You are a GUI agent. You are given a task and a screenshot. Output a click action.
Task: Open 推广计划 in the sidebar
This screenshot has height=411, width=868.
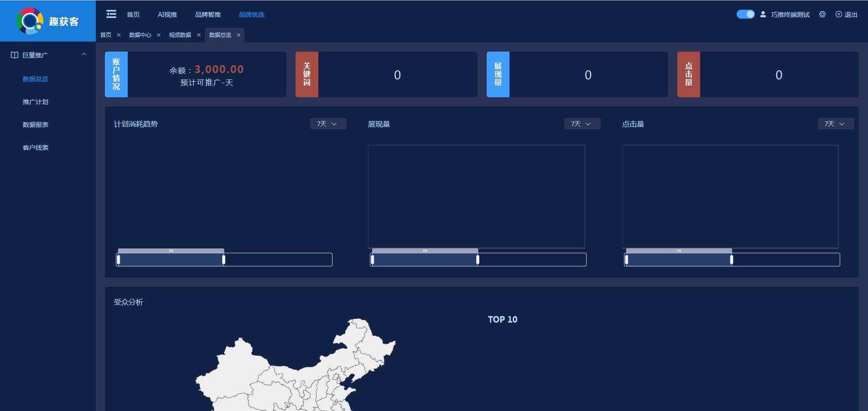(36, 102)
